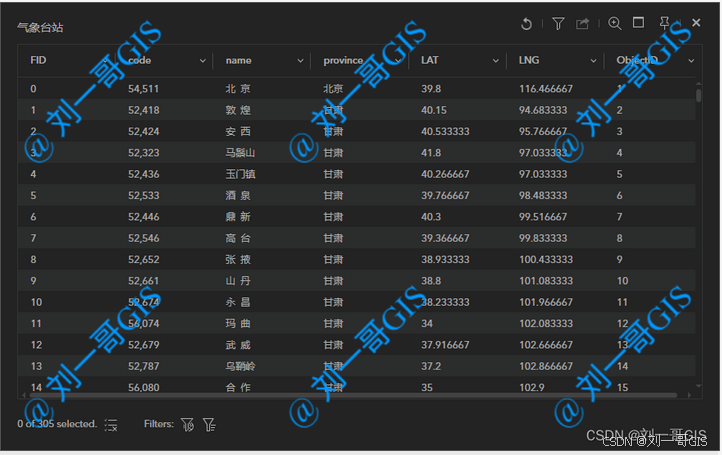
Task: Click the LNG column header
Action: (529, 60)
